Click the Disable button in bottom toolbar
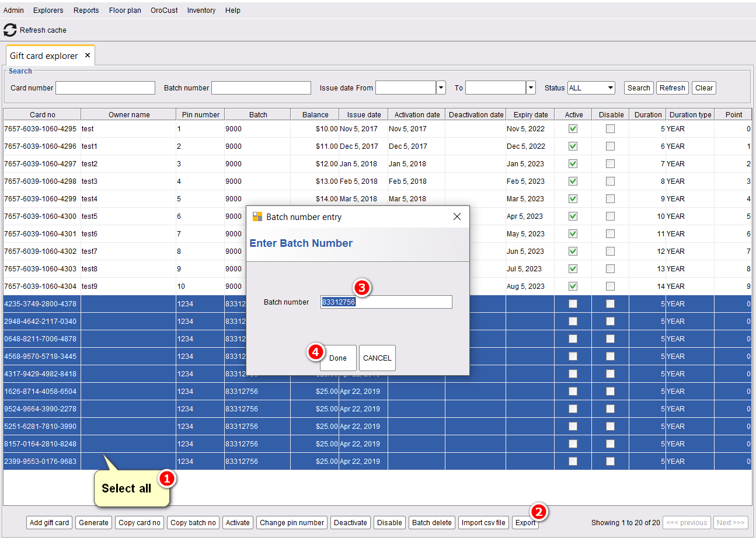The width and height of the screenshot is (756, 538). tap(389, 523)
